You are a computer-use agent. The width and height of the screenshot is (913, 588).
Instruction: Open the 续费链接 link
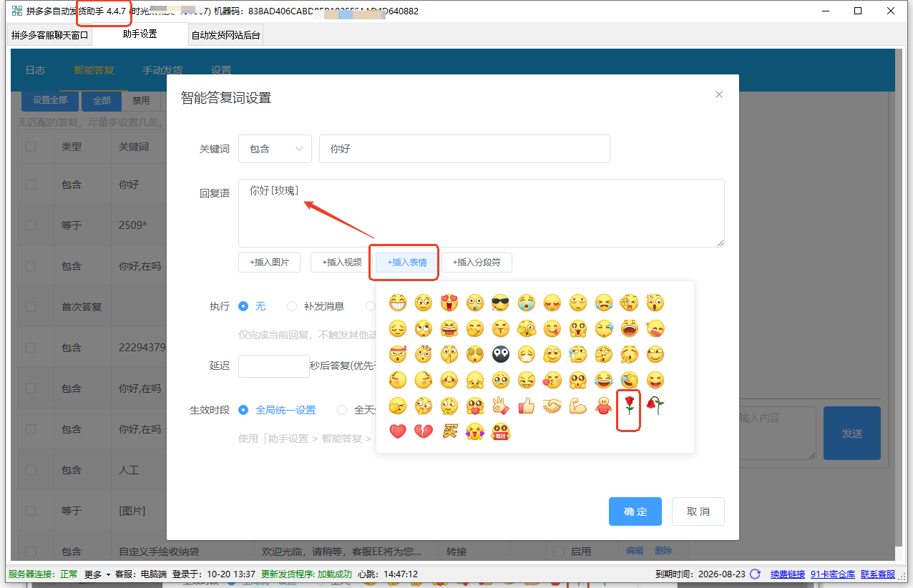click(x=788, y=574)
